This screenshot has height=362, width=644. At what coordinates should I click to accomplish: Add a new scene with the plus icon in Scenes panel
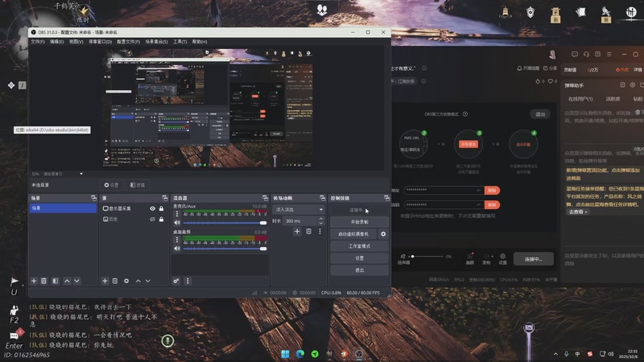pyautogui.click(x=34, y=281)
